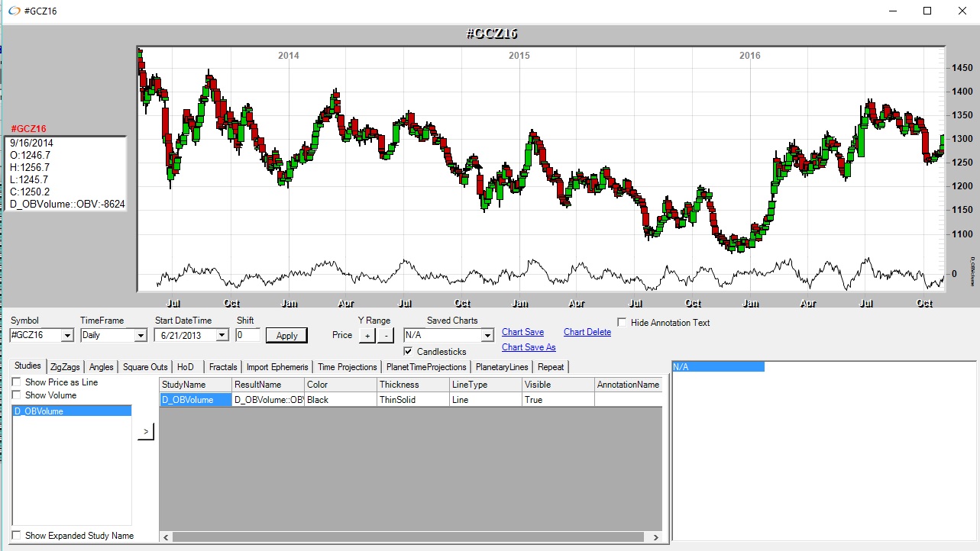Open the Fractals tab

coord(223,367)
